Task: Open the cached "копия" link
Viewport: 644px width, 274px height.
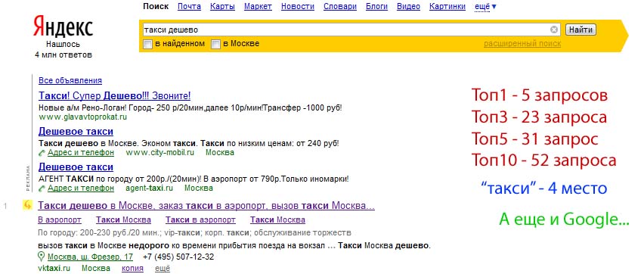Action: click(133, 269)
